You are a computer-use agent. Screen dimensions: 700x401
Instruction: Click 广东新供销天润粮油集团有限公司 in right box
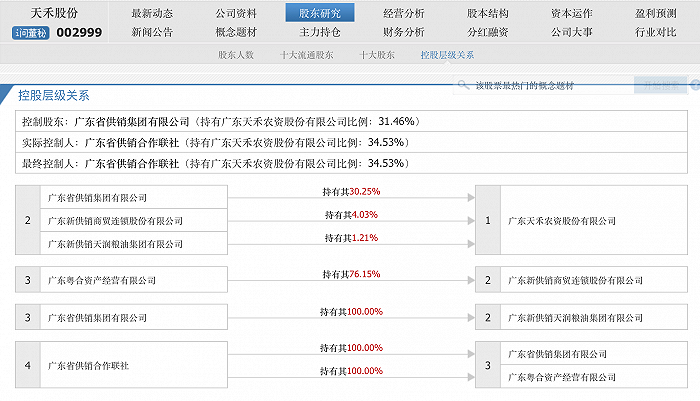tap(575, 318)
